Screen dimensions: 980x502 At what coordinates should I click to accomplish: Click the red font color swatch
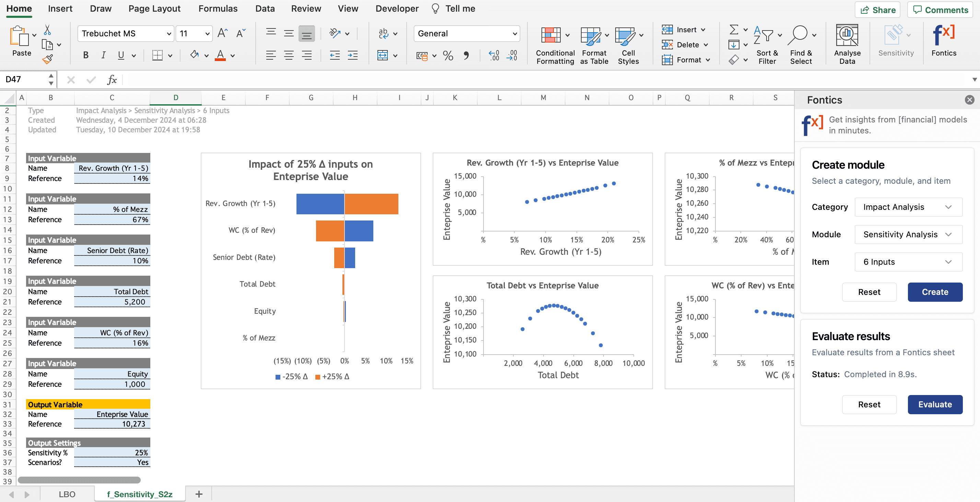[220, 56]
